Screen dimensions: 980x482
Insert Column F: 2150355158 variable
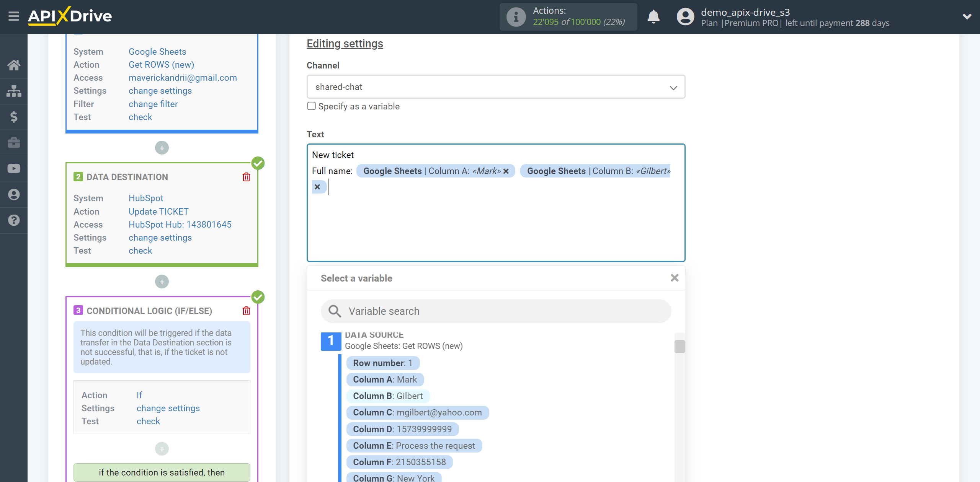pyautogui.click(x=399, y=462)
